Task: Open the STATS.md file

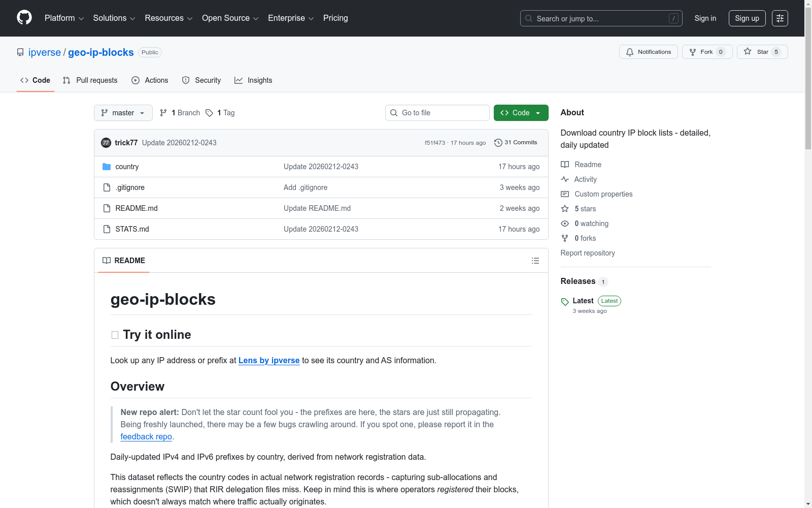Action: tap(132, 229)
